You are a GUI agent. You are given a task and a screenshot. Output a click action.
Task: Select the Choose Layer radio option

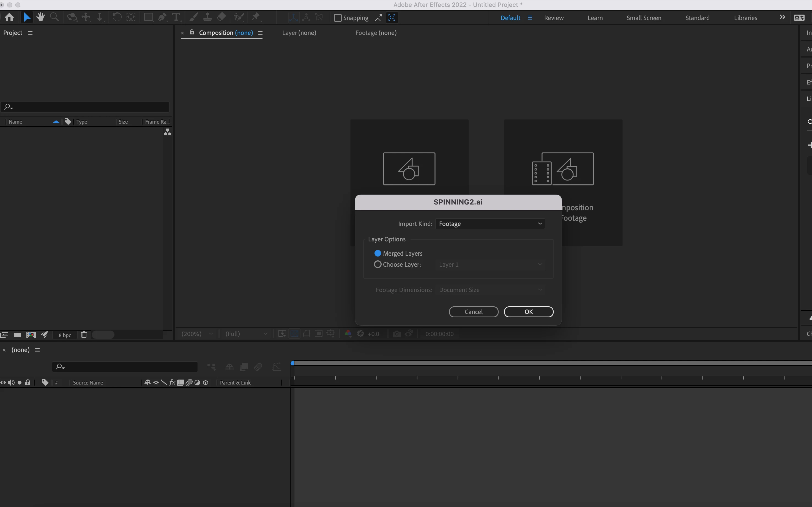[x=378, y=264]
